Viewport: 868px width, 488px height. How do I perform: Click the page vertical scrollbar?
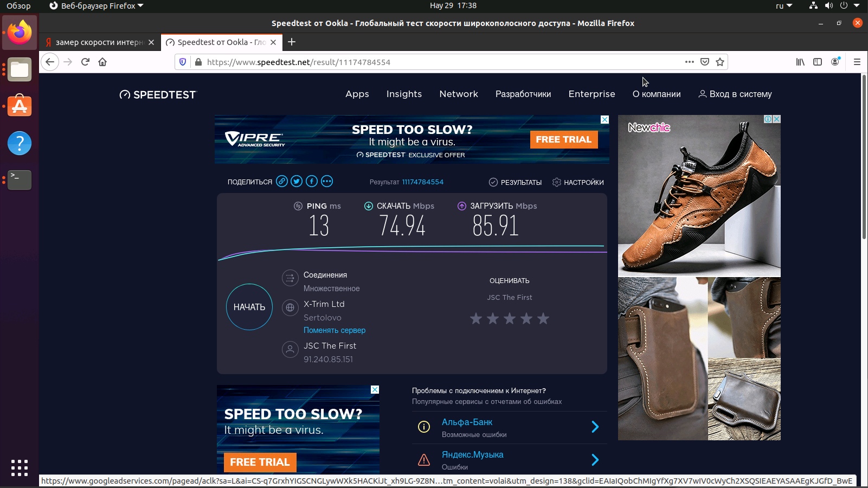pos(864,157)
